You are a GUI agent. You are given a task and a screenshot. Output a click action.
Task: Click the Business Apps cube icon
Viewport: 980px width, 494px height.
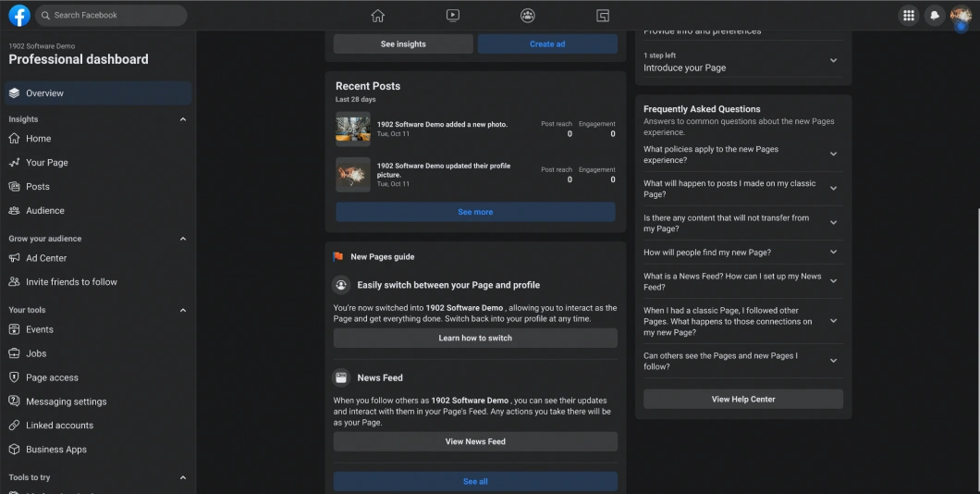(15, 449)
